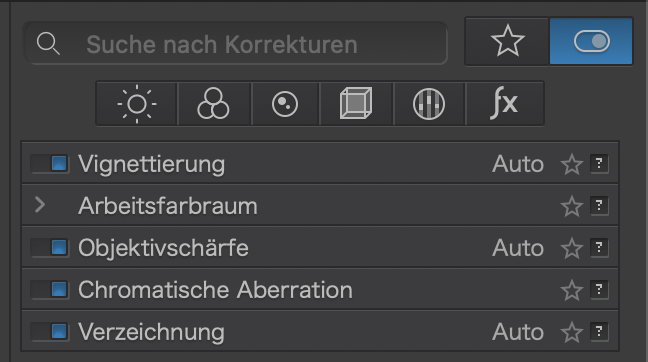Mark Chromatische Aberration as a favorite
The height and width of the screenshot is (362, 648).
572,290
